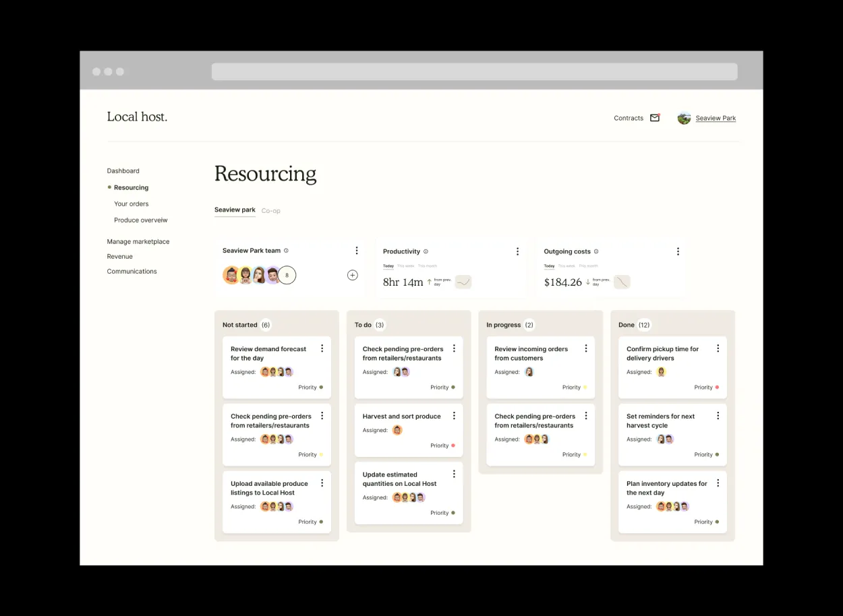This screenshot has height=616, width=843.
Task: Open the Outgoing costs trend mini chart
Action: (622, 282)
